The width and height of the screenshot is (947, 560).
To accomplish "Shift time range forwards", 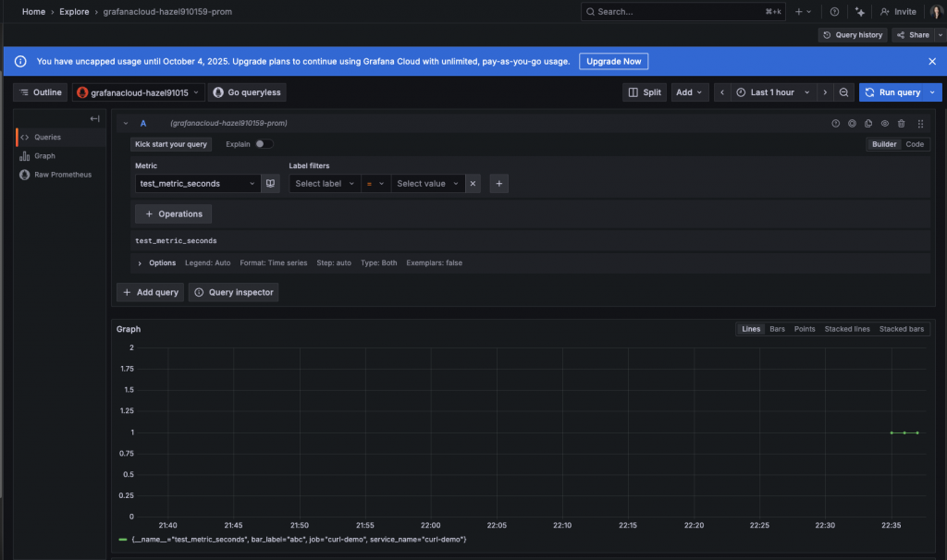I will tap(825, 92).
